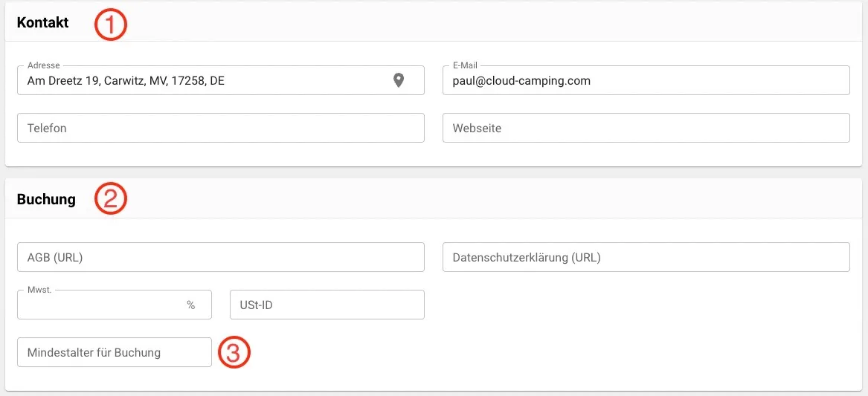This screenshot has height=396, width=868.
Task: Select the Webseite input field
Action: pos(646,129)
